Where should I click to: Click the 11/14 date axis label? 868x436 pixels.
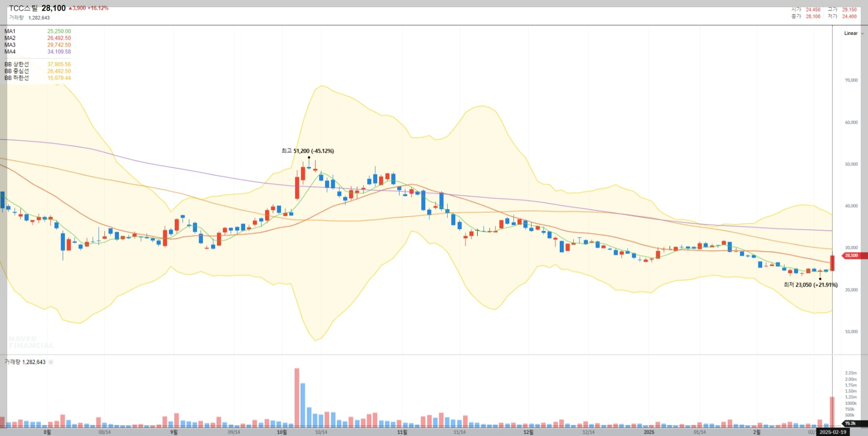459,432
